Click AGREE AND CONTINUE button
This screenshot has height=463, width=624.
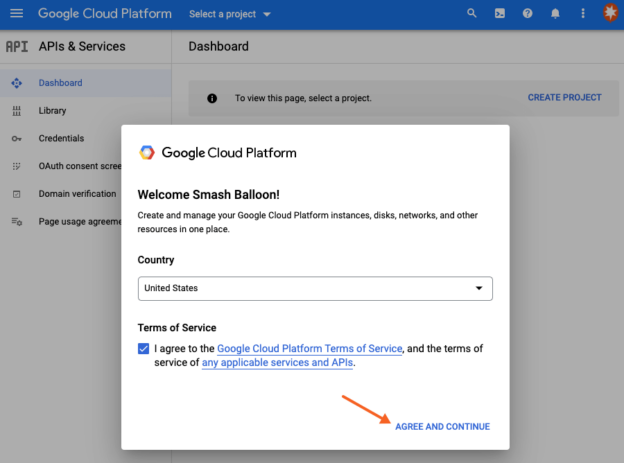[442, 427]
